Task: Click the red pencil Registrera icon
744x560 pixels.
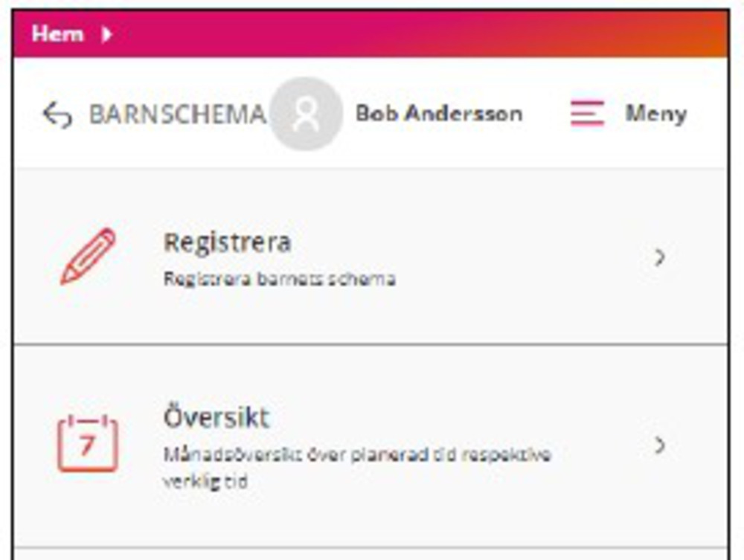Action: [x=88, y=256]
